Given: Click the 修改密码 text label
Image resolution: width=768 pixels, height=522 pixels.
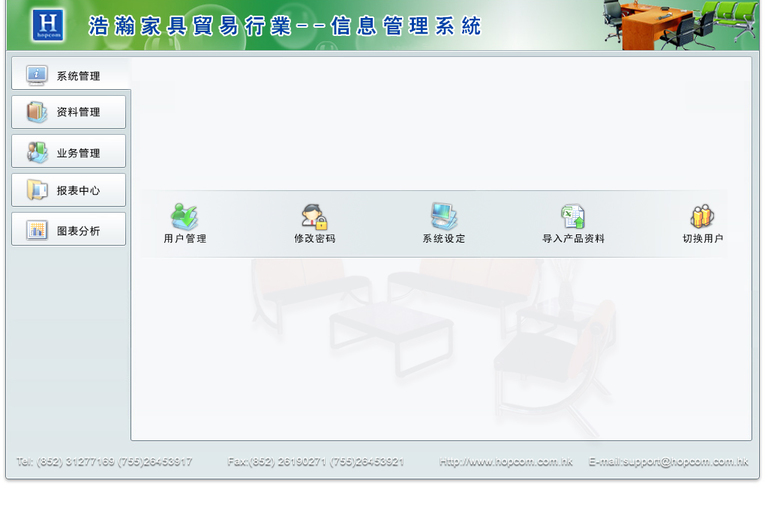Looking at the screenshot, I should coord(314,239).
